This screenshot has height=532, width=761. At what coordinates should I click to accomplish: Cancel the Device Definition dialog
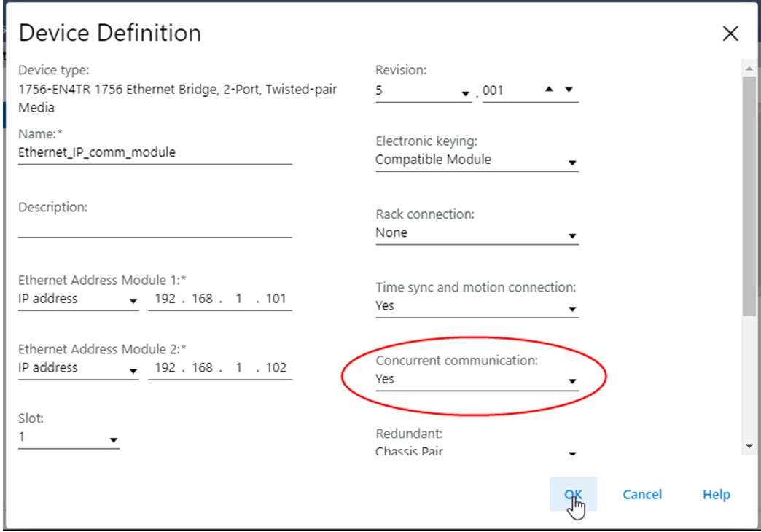click(641, 494)
